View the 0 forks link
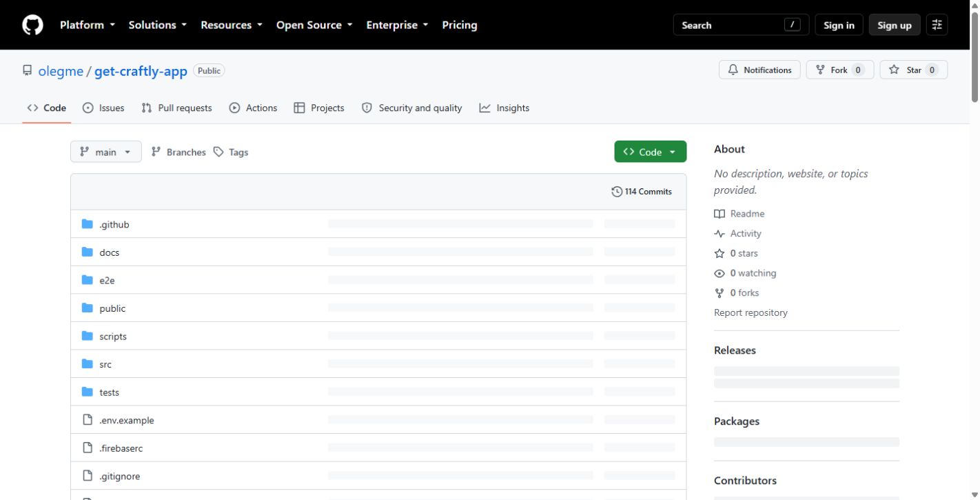Image resolution: width=980 pixels, height=500 pixels. [x=737, y=293]
